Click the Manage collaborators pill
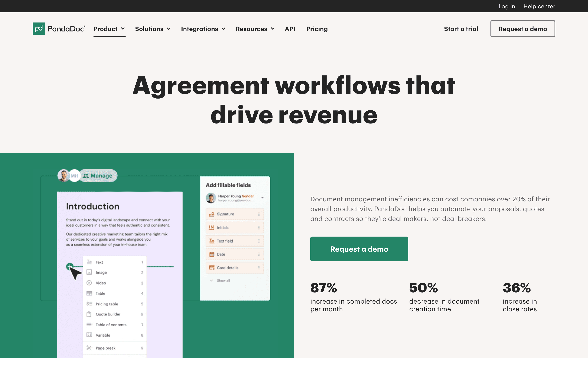 pos(98,176)
